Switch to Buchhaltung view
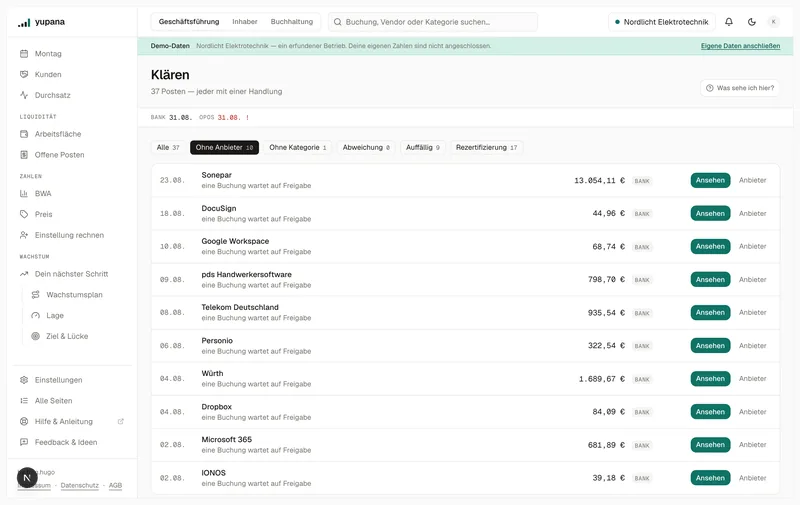Image resolution: width=800 pixels, height=505 pixels. pos(292,22)
